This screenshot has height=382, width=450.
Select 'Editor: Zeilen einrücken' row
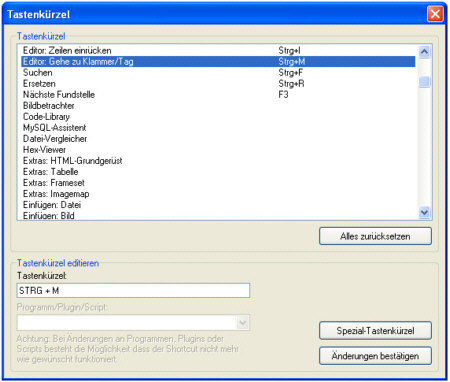tap(218, 51)
